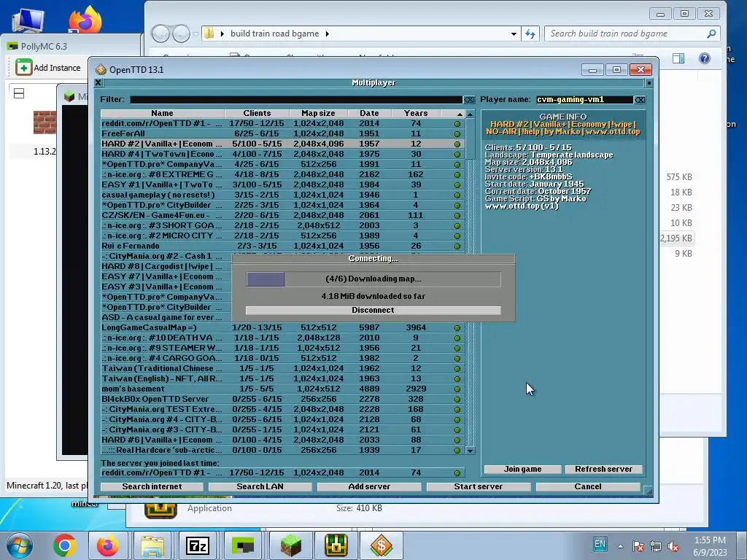Click Disconnect in the Connecting dialog
Viewport: 747px width, 560px height.
click(x=373, y=310)
